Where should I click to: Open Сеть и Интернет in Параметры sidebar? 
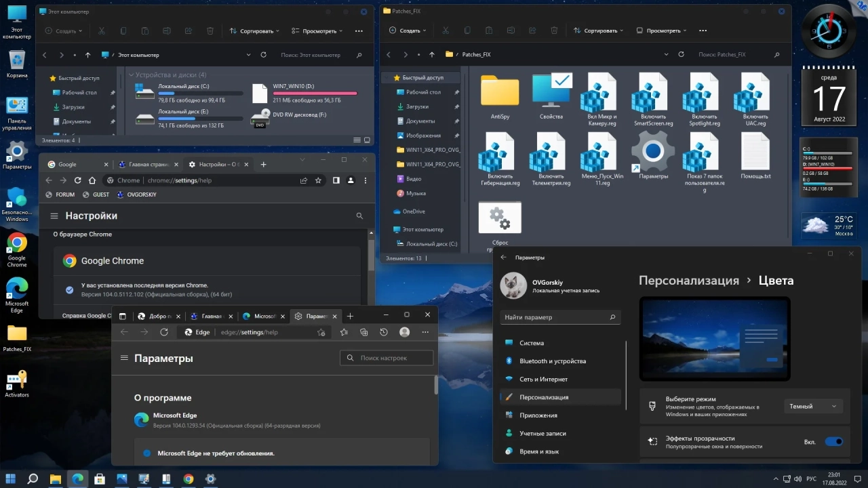click(x=560, y=379)
